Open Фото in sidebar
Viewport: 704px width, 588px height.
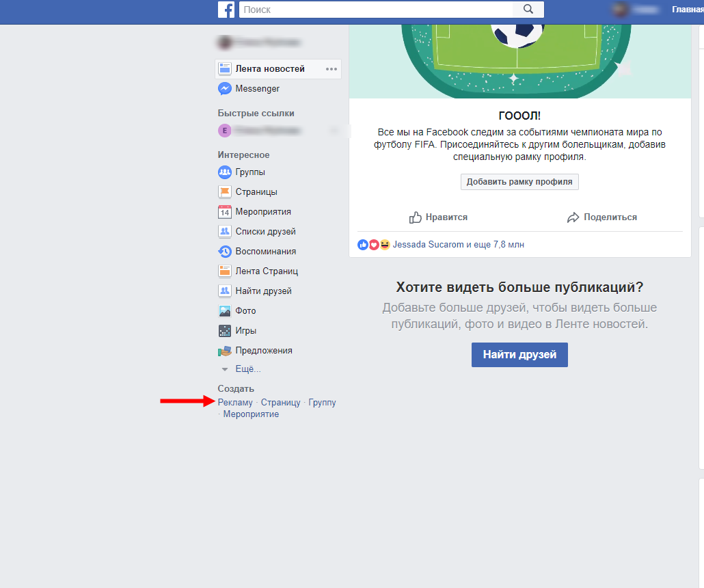click(245, 310)
